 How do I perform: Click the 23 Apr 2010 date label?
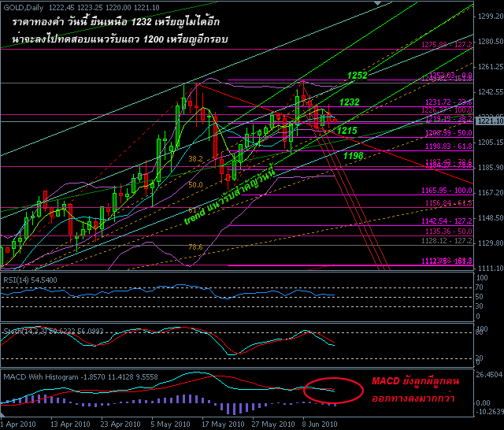click(120, 424)
